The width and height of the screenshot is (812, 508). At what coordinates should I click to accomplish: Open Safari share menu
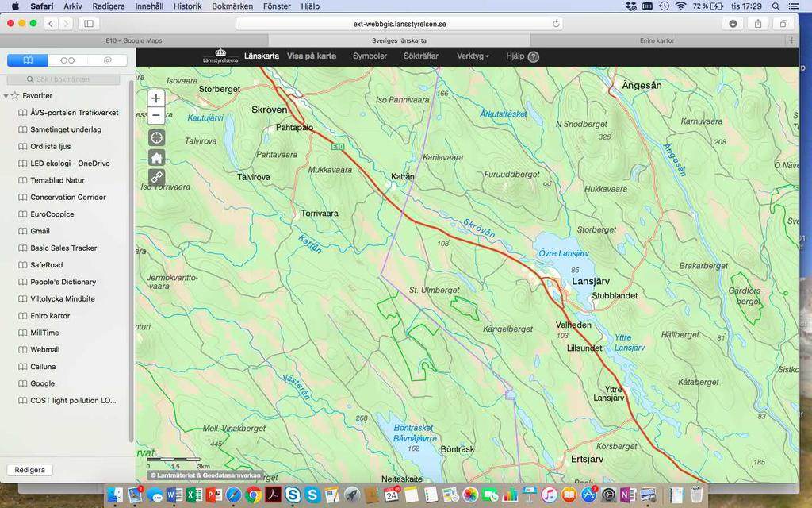click(758, 23)
